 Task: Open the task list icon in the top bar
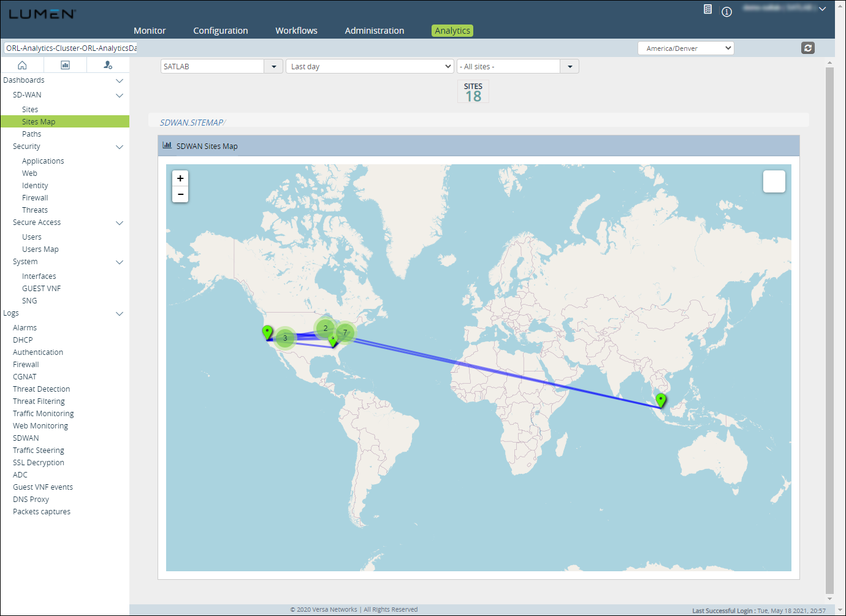coord(707,9)
